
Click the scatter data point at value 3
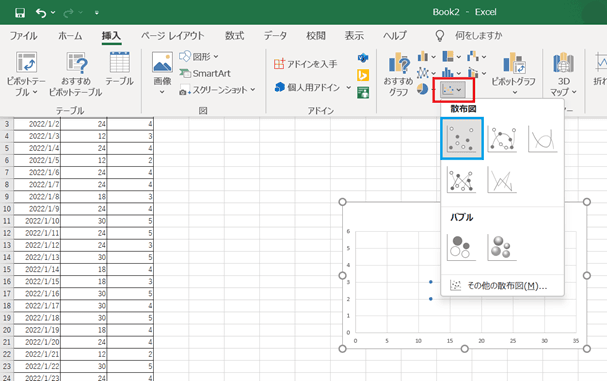pos(431,282)
